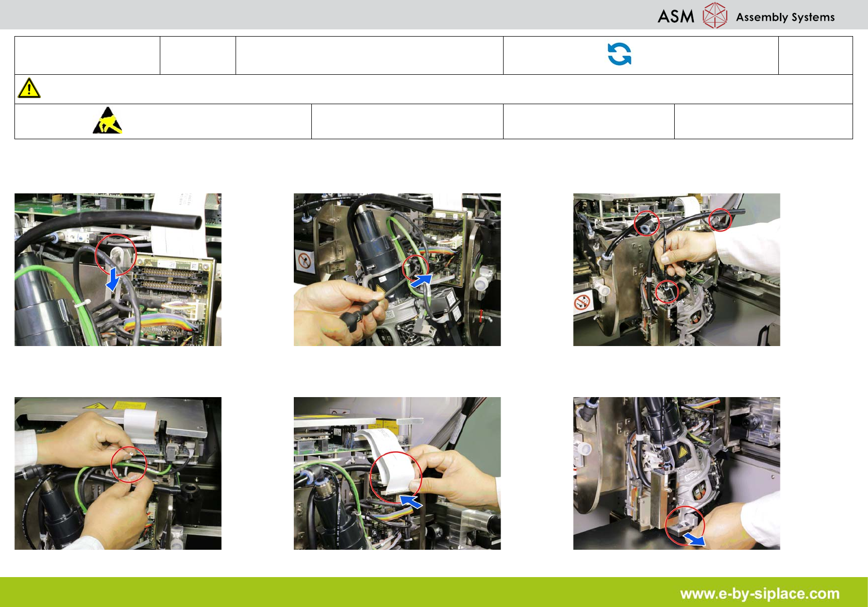
Task: Open the www.e-by-siplace.com link
Action: pyautogui.click(x=760, y=594)
